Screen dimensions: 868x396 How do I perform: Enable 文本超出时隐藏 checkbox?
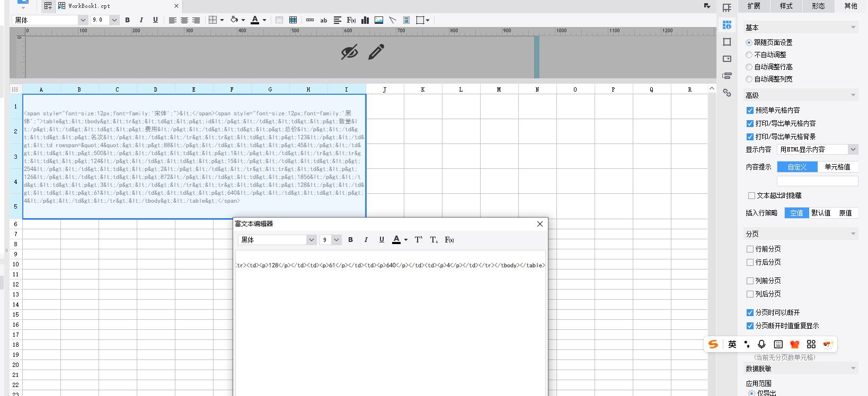pyautogui.click(x=751, y=196)
